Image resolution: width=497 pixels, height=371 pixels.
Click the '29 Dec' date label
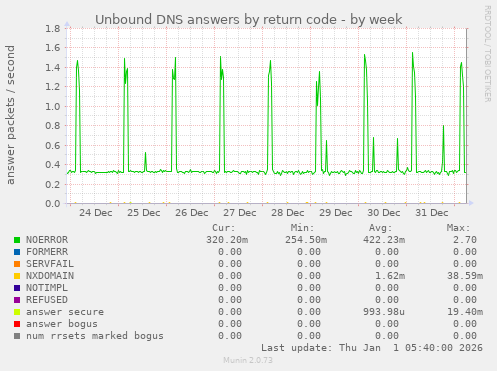pyautogui.click(x=336, y=213)
